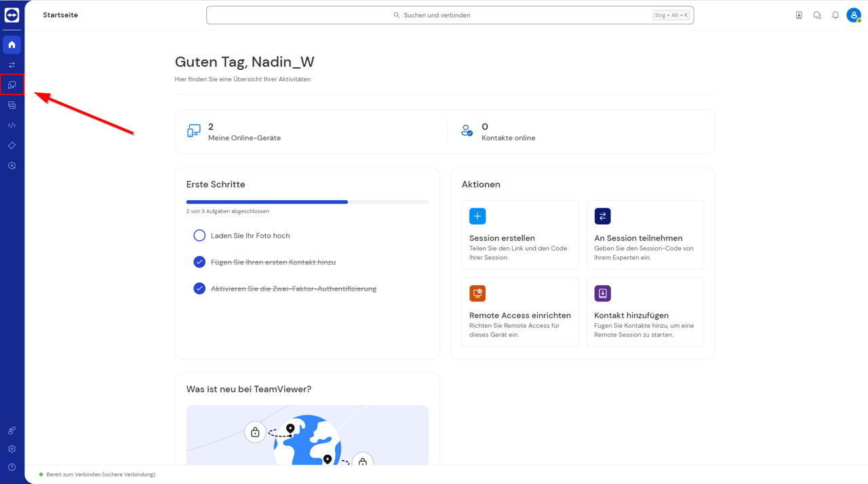Open the code scripts sidebar icon

coord(12,126)
